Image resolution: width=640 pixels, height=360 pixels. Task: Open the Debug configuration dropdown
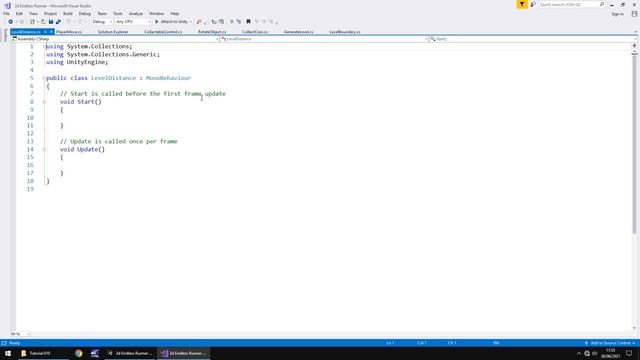[102, 22]
